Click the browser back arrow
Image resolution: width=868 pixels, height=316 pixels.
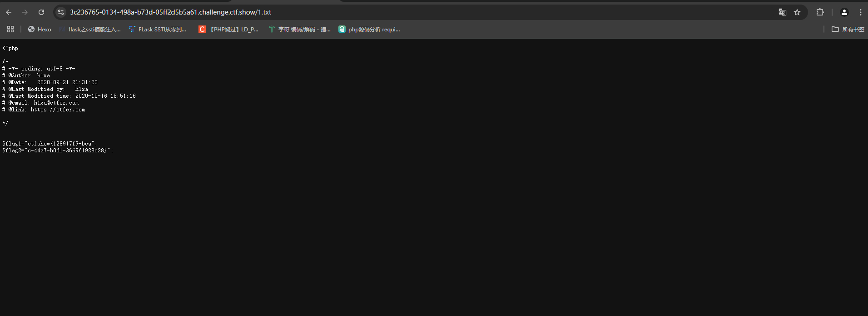(9, 12)
